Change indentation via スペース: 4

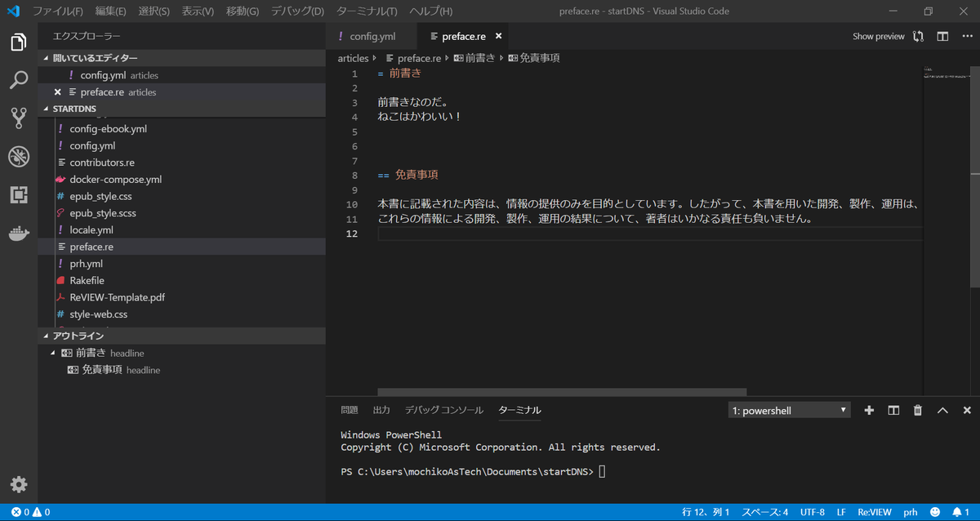(x=764, y=512)
